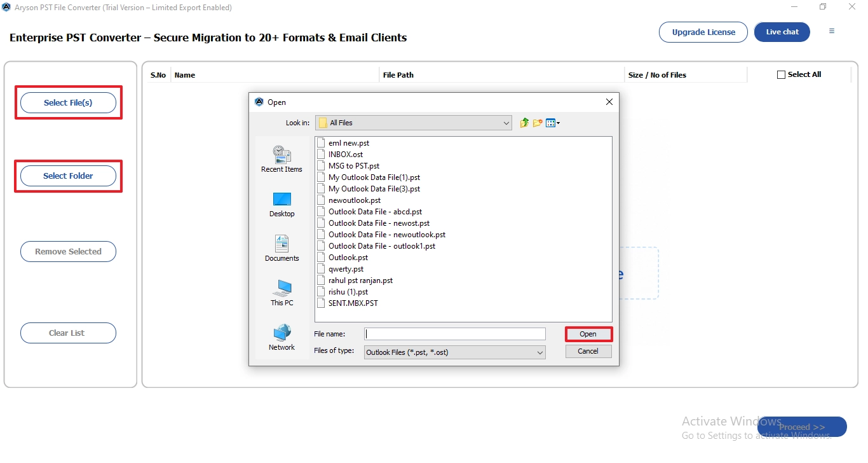The height and width of the screenshot is (463, 868).
Task: Select Outlook Data File - abcd.pst
Action: point(375,212)
